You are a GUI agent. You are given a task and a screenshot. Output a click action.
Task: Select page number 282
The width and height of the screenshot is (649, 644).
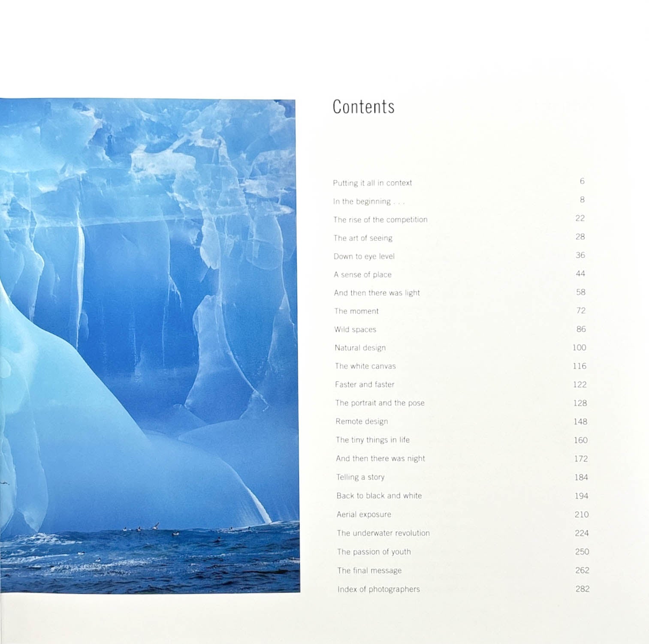pos(581,589)
